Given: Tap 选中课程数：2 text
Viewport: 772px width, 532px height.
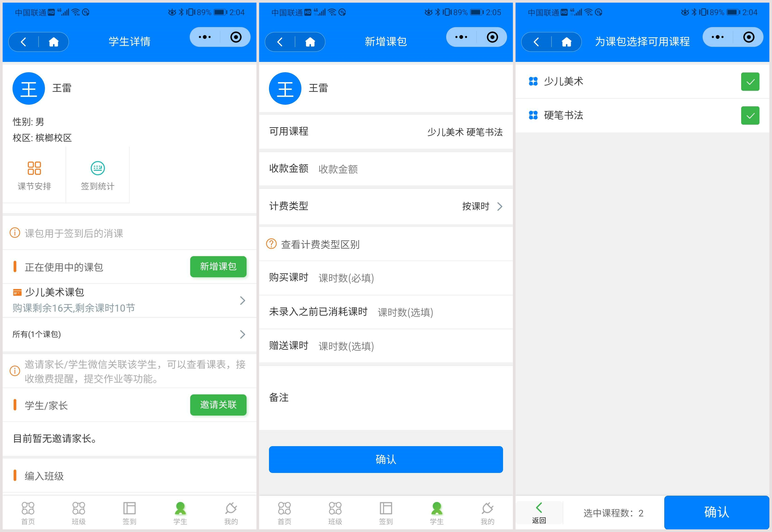Looking at the screenshot, I should tap(613, 513).
